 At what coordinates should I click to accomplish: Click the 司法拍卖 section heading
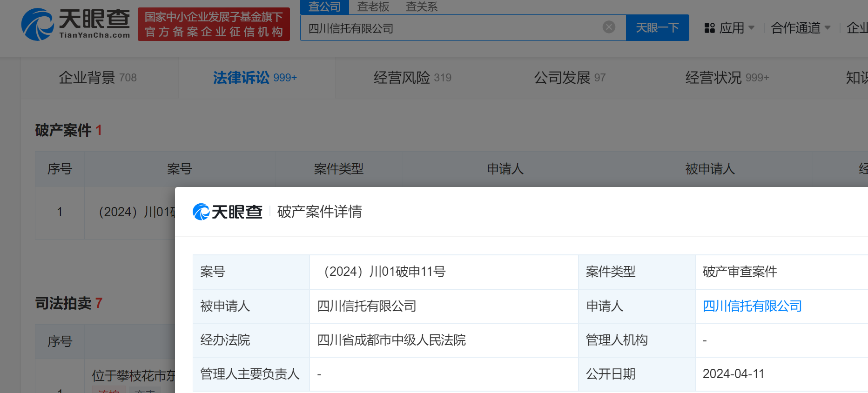click(63, 303)
